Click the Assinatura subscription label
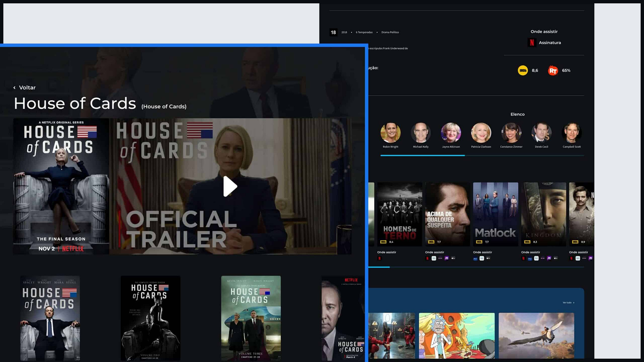The height and width of the screenshot is (362, 644). click(550, 43)
